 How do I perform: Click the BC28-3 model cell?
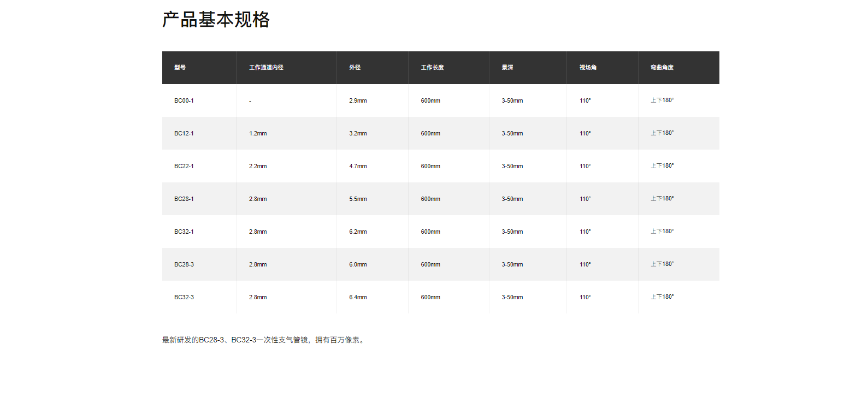point(184,264)
